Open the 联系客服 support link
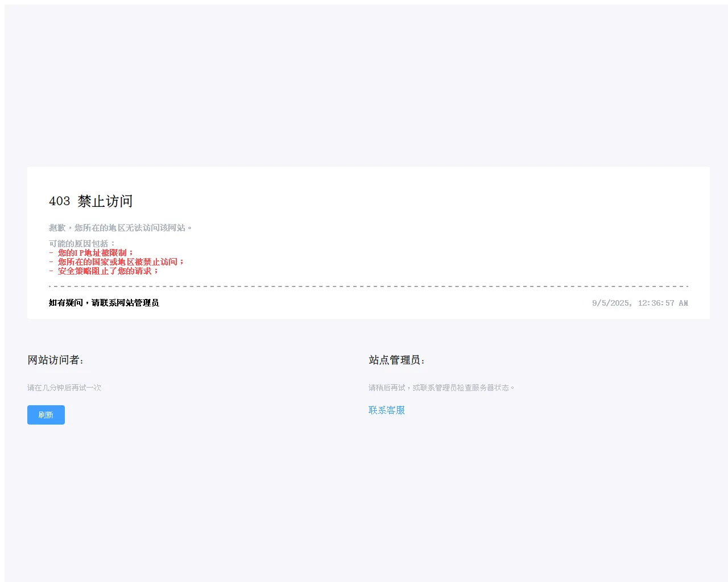 coord(387,410)
